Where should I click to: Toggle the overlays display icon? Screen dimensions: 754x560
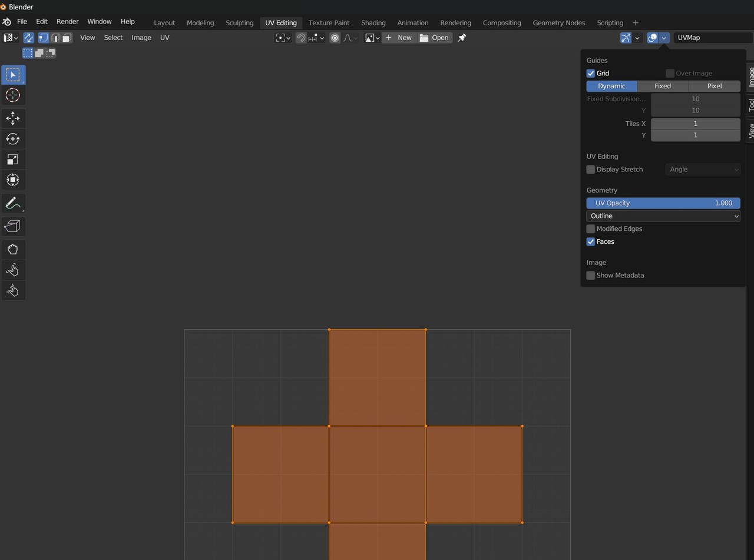tap(652, 38)
